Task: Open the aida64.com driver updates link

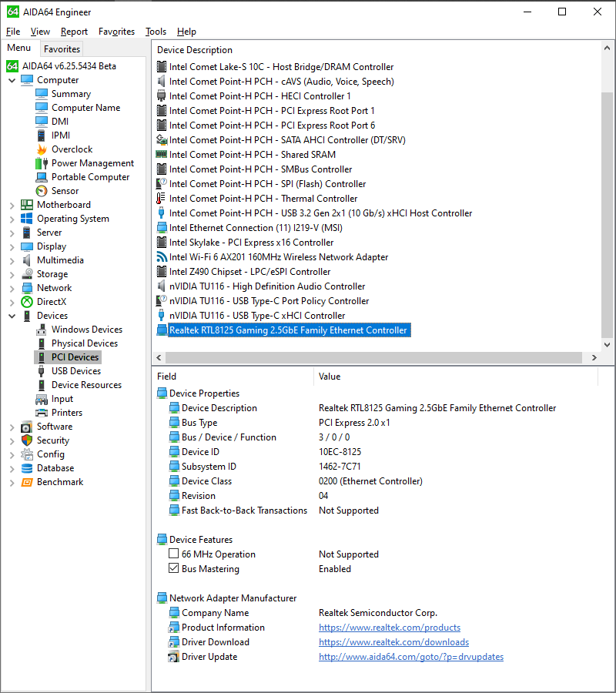Action: coord(411,657)
